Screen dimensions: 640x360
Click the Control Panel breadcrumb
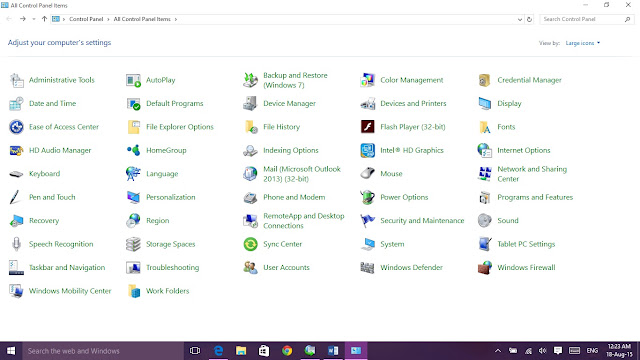pyautogui.click(x=86, y=19)
